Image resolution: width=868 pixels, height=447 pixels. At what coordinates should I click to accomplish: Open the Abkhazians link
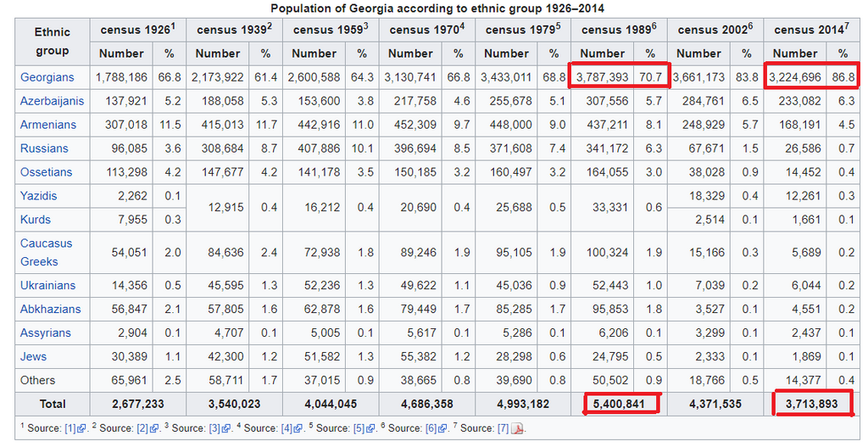[50, 309]
